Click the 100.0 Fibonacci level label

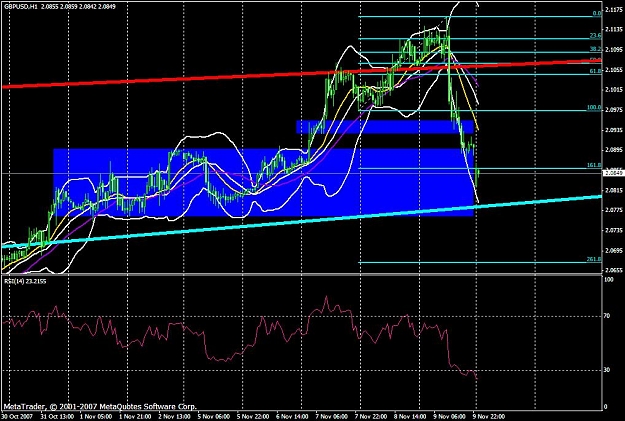point(594,108)
